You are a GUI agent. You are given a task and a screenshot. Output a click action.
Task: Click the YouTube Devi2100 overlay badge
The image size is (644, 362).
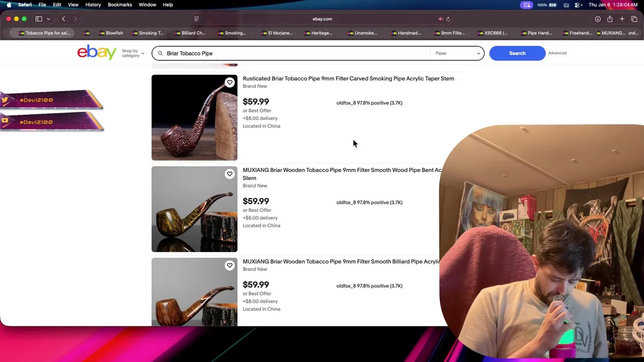coord(51,122)
